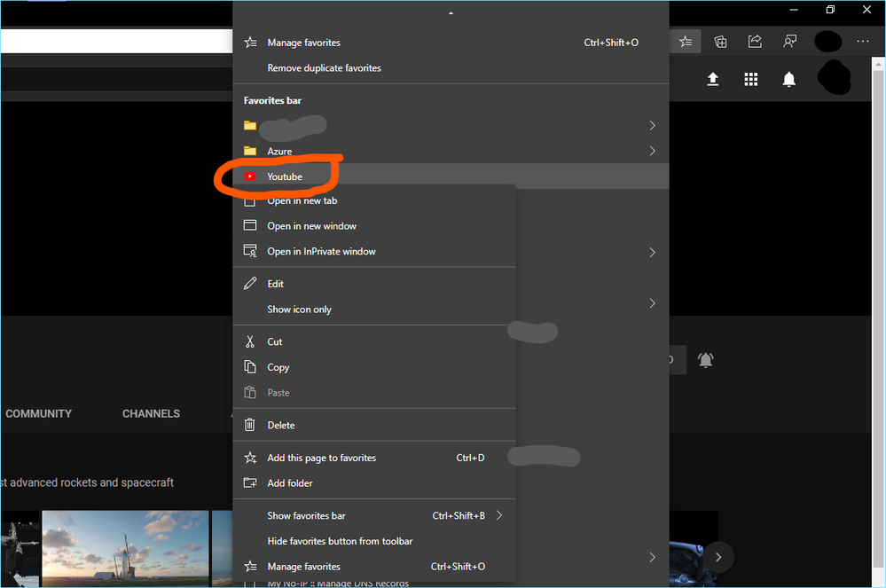This screenshot has width=886, height=588.
Task: Choose Cut from the context menu
Action: [x=374, y=341]
